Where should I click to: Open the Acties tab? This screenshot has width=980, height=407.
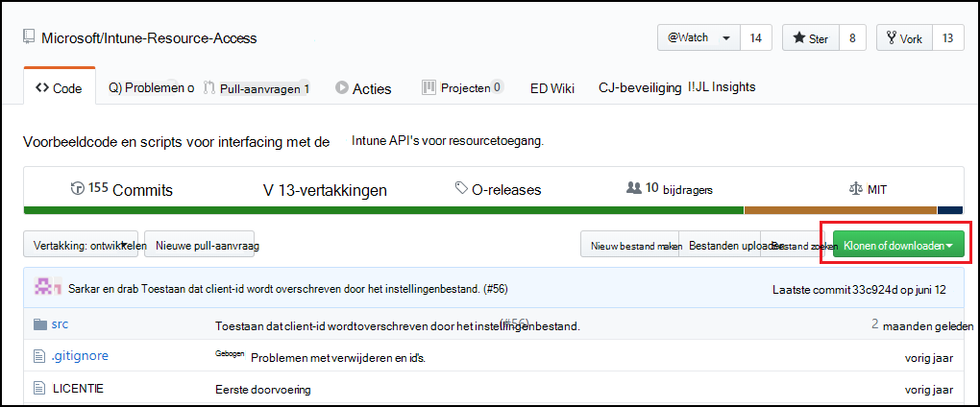363,88
